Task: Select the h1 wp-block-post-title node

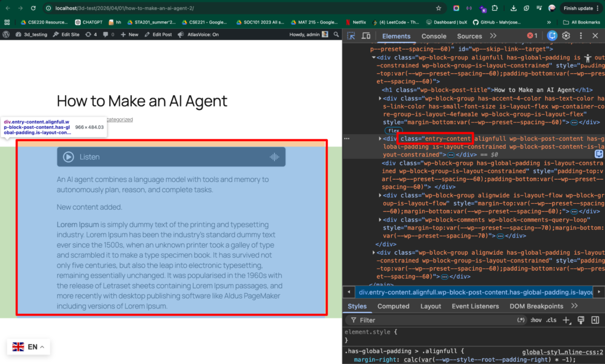Action: pos(487,90)
